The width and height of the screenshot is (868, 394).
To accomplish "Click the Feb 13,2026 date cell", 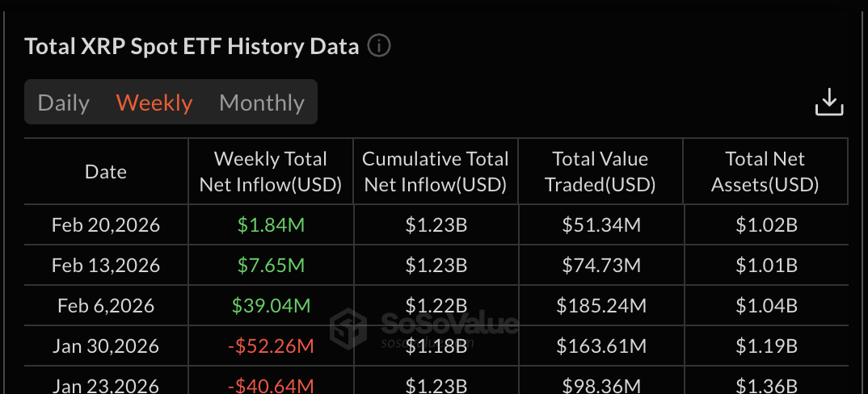I will pyautogui.click(x=106, y=265).
